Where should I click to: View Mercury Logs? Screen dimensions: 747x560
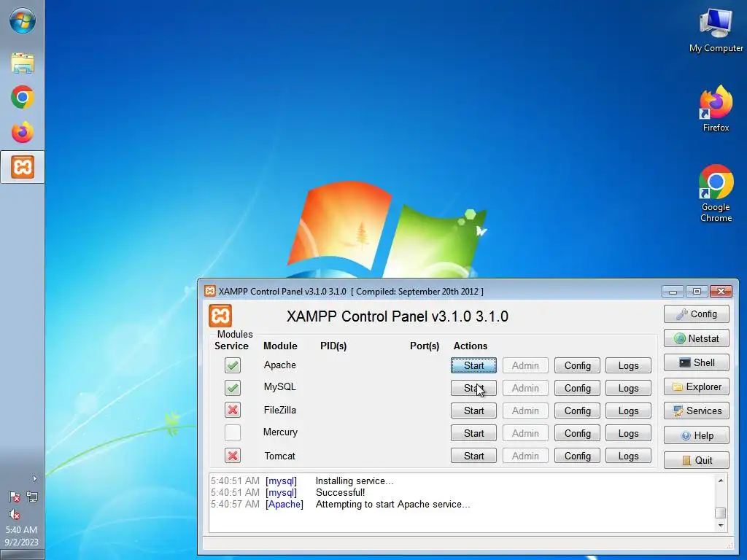(628, 433)
